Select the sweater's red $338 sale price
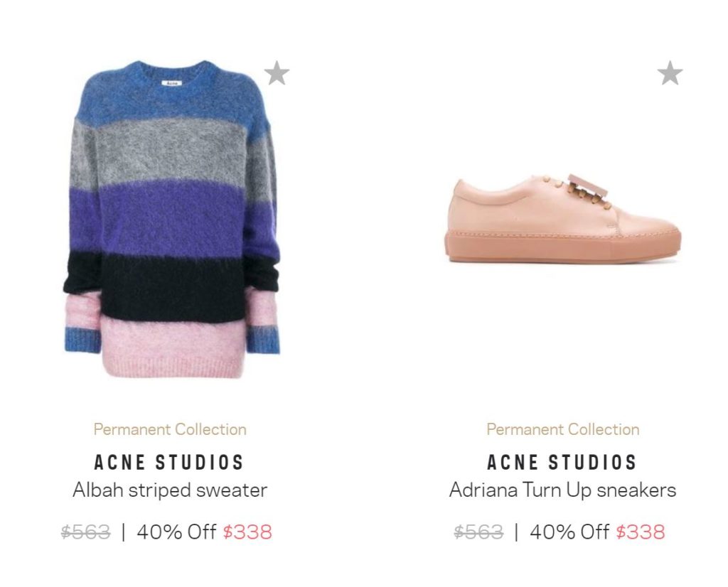This screenshot has height=587, width=728. coord(247,532)
